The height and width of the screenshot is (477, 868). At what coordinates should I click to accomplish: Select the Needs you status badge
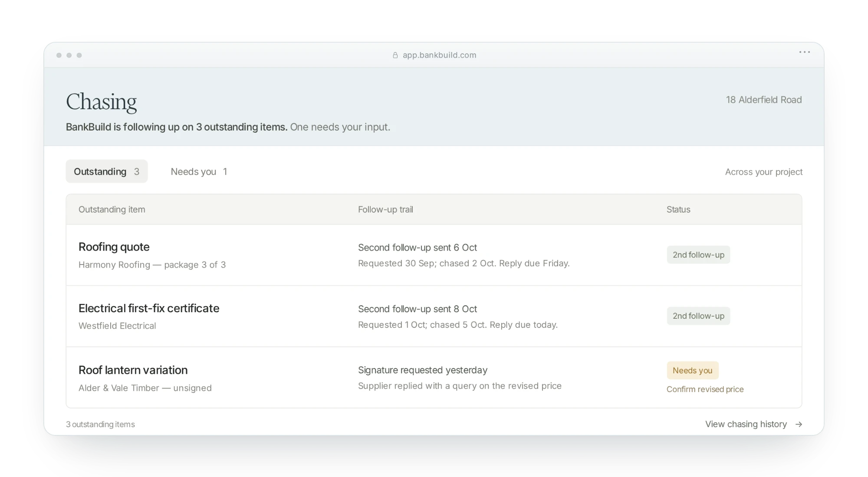click(693, 370)
